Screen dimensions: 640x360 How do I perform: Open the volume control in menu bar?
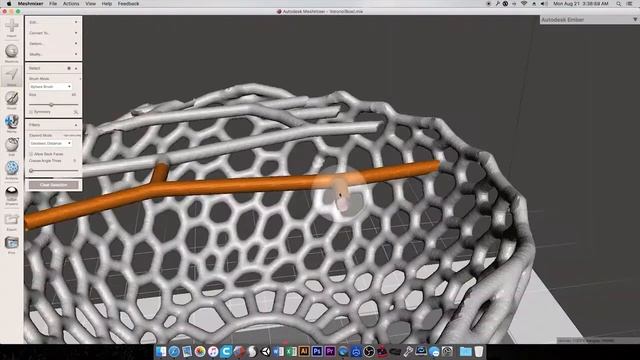coord(544,4)
